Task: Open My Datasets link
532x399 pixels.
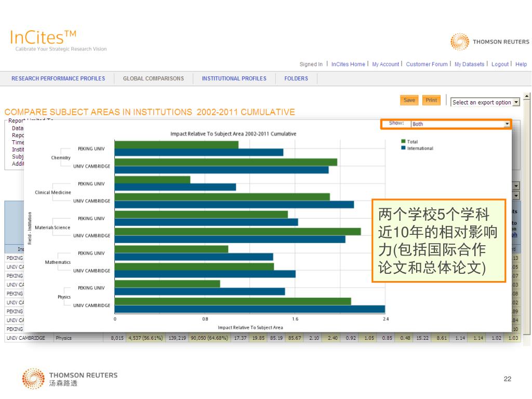Action: coord(469,64)
